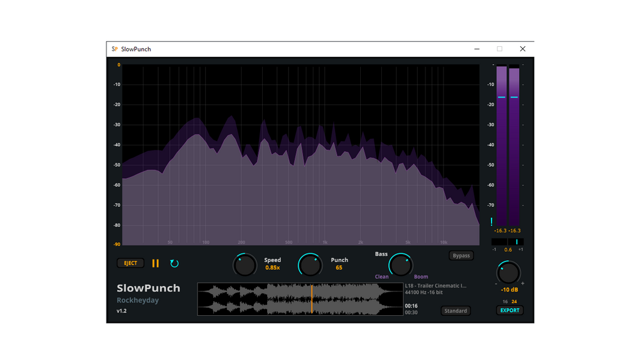Click the Punch value 65

pos(339,268)
